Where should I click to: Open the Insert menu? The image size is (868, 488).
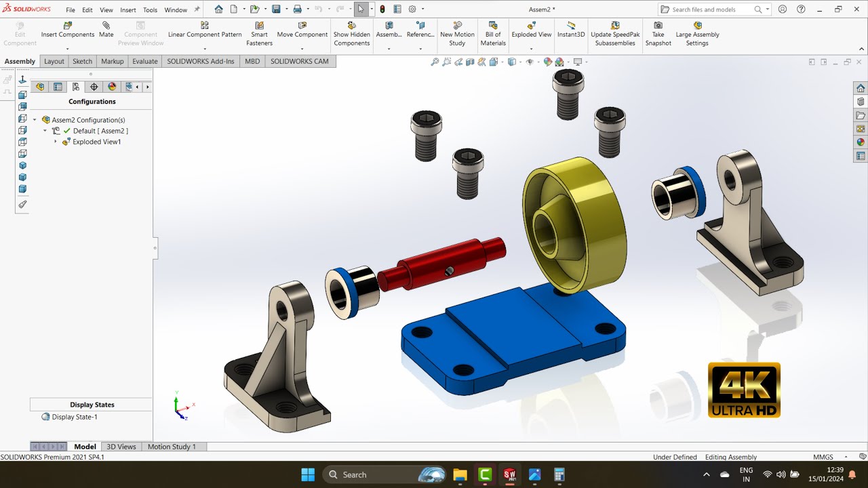coord(128,10)
